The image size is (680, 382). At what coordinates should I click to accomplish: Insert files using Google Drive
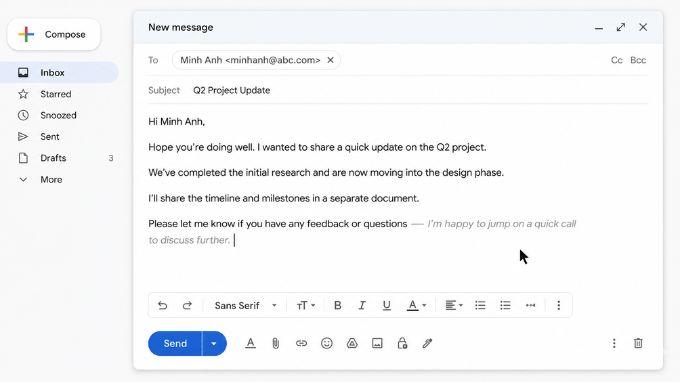352,343
